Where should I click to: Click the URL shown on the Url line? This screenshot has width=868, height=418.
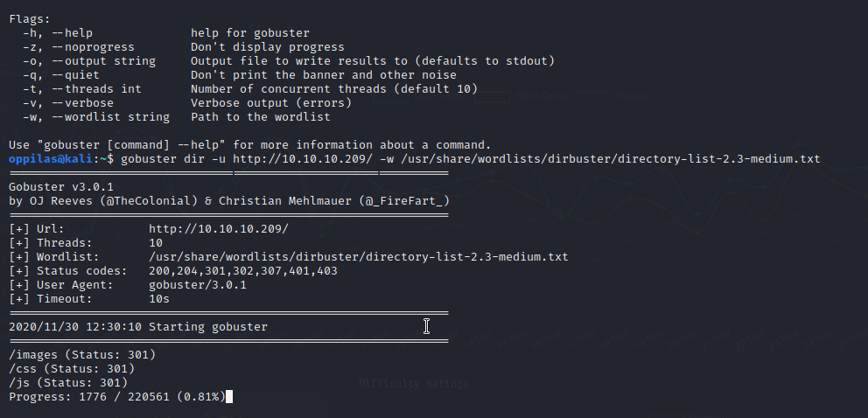coord(218,229)
